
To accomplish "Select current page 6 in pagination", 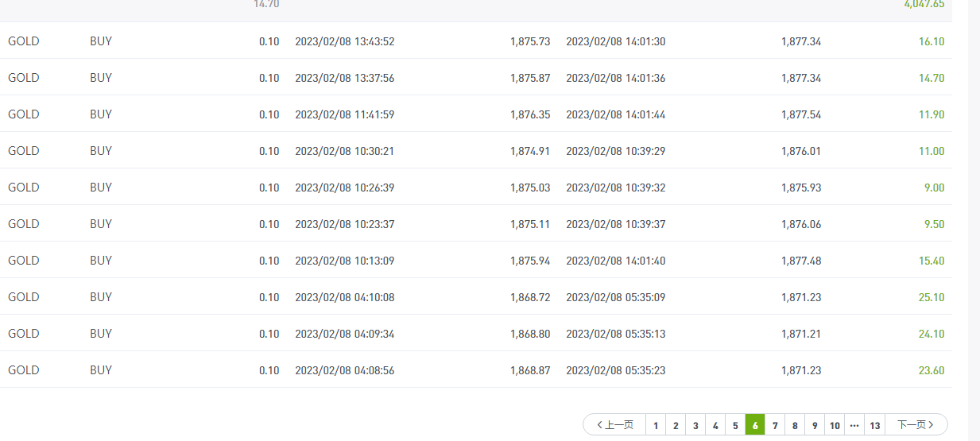I will pyautogui.click(x=755, y=425).
